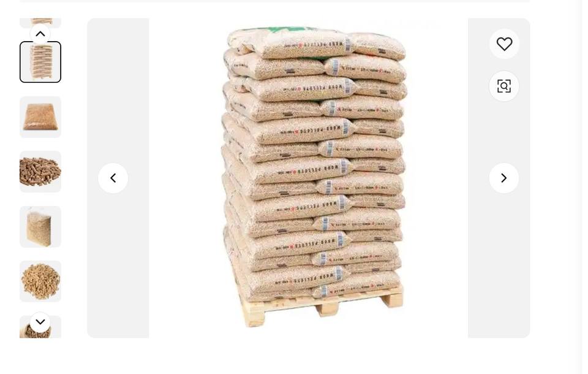
Task: Select the dark brown pellets pile thumbnail
Action: [40, 172]
